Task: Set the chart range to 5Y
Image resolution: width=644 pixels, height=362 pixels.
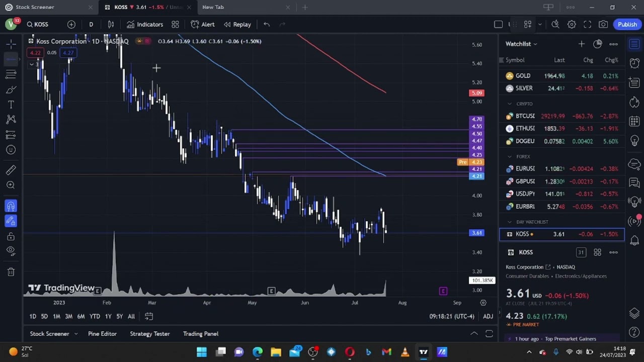Action: (119, 316)
